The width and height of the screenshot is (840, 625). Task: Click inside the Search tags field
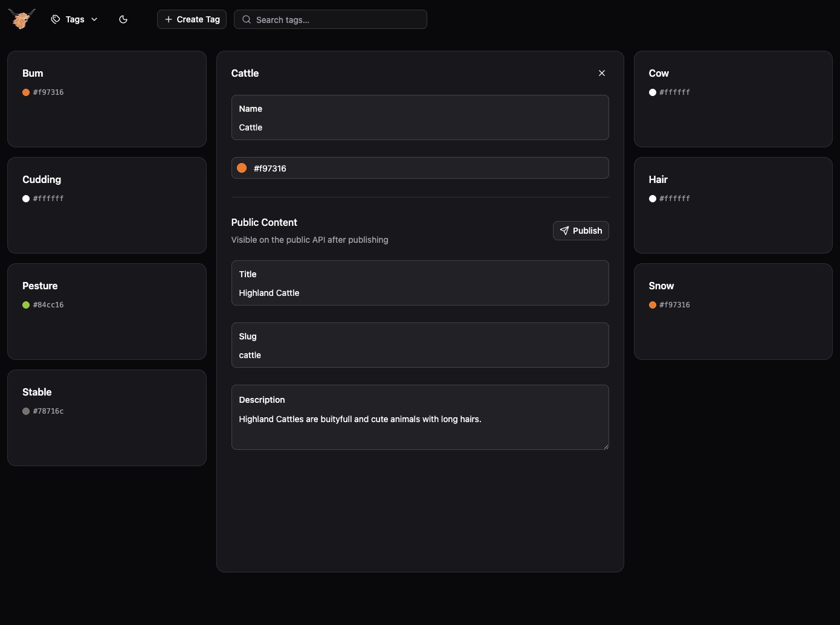click(330, 19)
